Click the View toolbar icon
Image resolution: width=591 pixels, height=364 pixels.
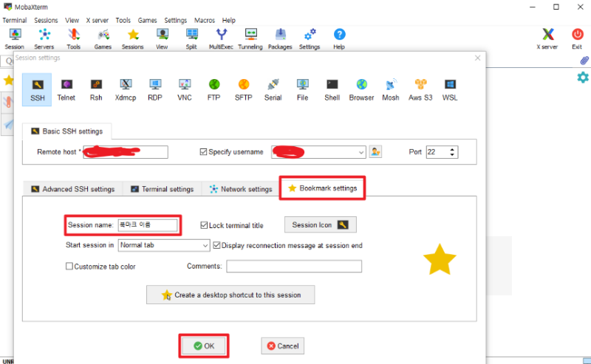[162, 39]
